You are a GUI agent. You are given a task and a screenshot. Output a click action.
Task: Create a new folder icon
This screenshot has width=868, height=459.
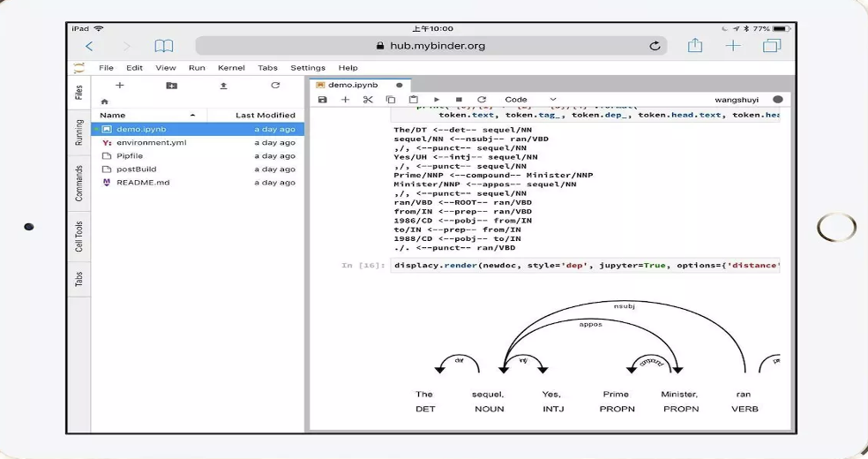click(172, 86)
